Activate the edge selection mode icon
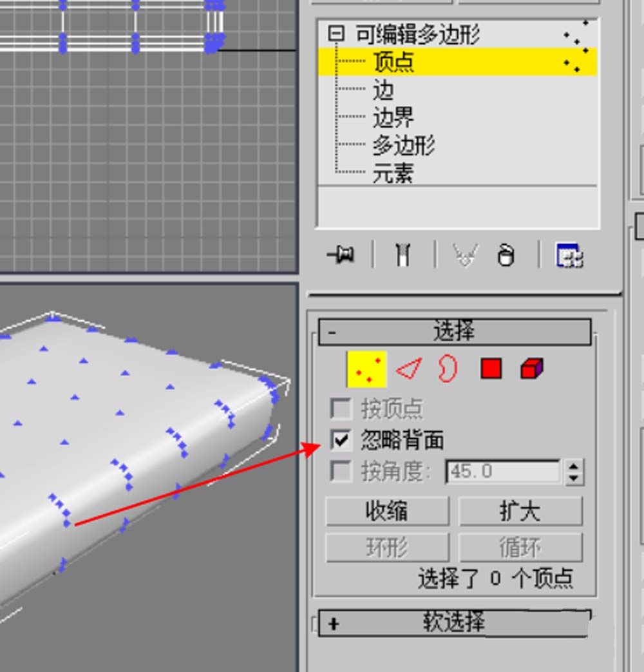Image resolution: width=644 pixels, height=672 pixels. coord(409,369)
